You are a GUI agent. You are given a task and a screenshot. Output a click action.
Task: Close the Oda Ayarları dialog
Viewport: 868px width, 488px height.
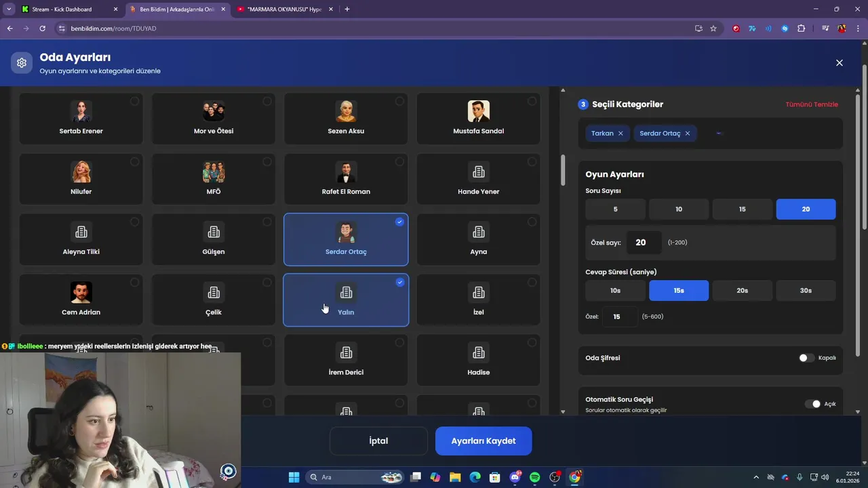839,63
